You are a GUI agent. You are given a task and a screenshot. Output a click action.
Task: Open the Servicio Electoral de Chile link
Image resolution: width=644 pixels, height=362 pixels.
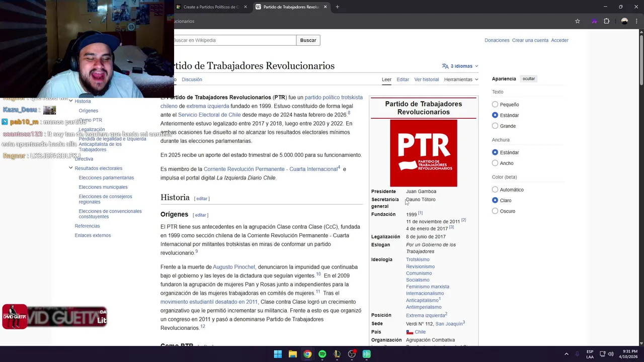[x=209, y=115]
